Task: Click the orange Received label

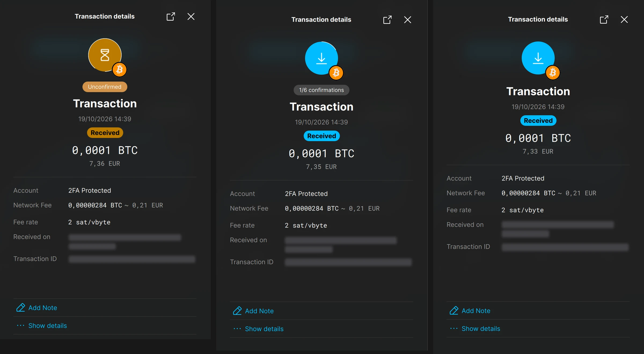Action: coord(105,133)
